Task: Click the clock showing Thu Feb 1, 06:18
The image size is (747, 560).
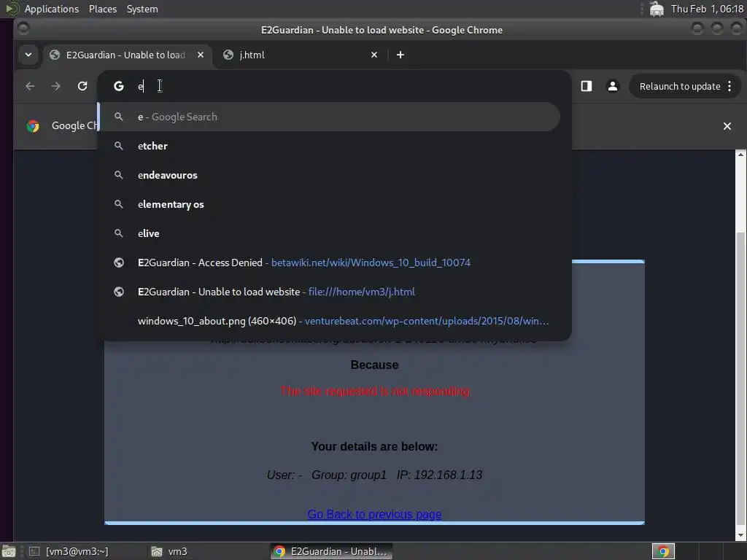Action: click(707, 9)
